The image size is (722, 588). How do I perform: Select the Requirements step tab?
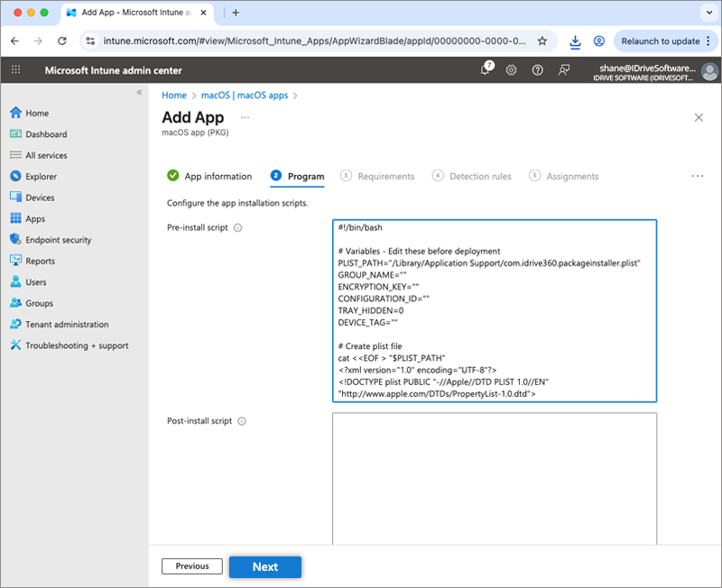coord(377,176)
